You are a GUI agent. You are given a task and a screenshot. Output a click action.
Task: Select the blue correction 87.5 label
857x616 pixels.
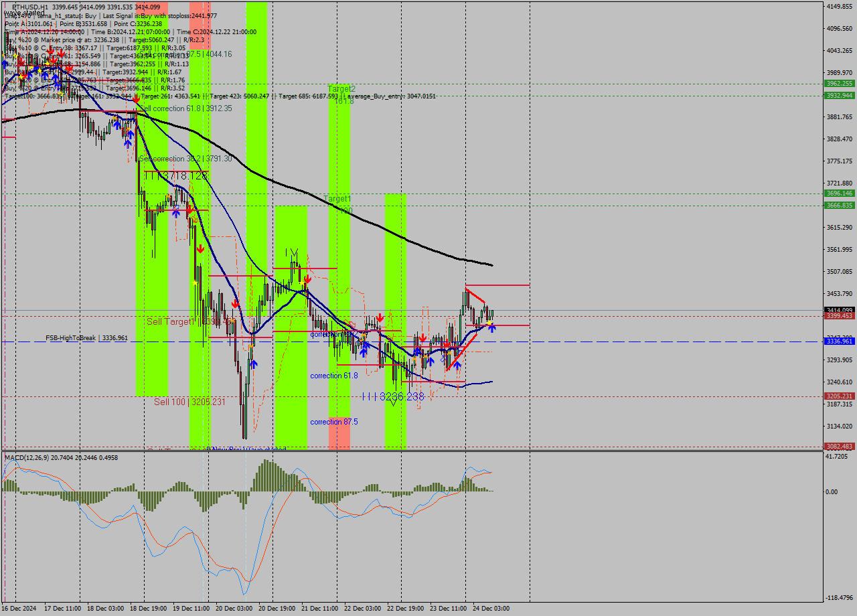click(334, 422)
